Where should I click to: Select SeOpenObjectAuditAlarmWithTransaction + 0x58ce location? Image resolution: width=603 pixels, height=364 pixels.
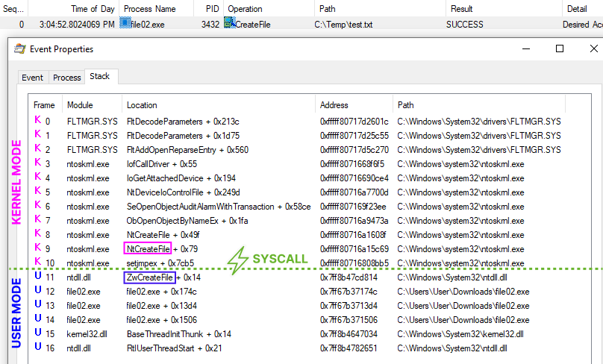tap(219, 207)
